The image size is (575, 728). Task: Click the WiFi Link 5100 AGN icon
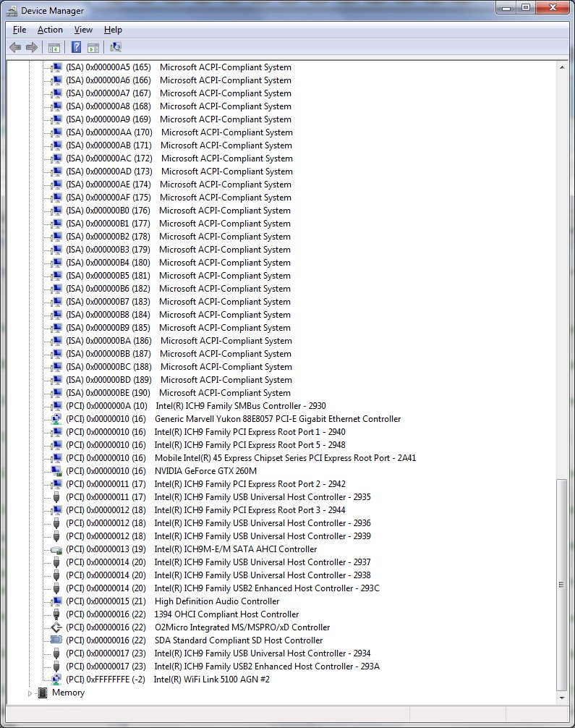click(56, 680)
